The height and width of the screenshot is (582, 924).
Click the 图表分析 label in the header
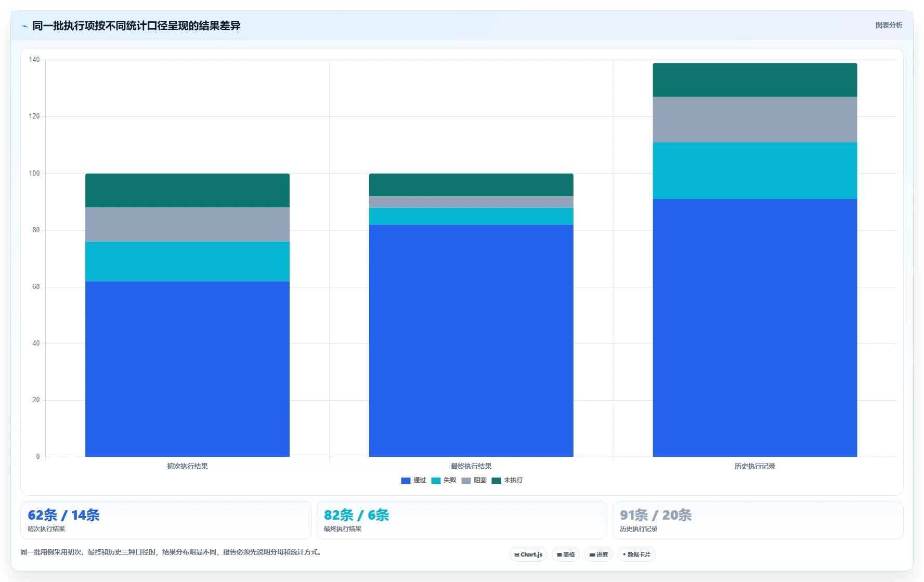click(x=889, y=25)
